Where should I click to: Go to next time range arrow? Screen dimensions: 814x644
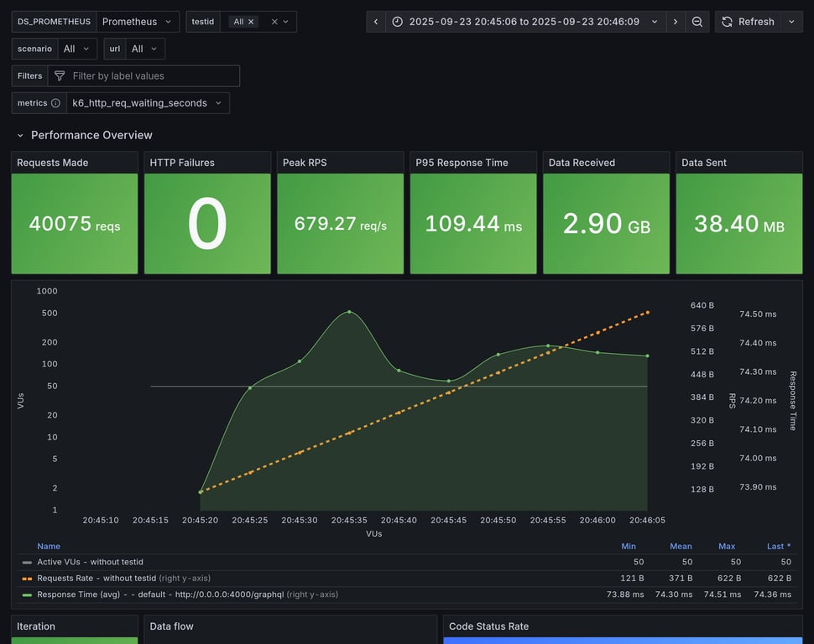(x=676, y=22)
